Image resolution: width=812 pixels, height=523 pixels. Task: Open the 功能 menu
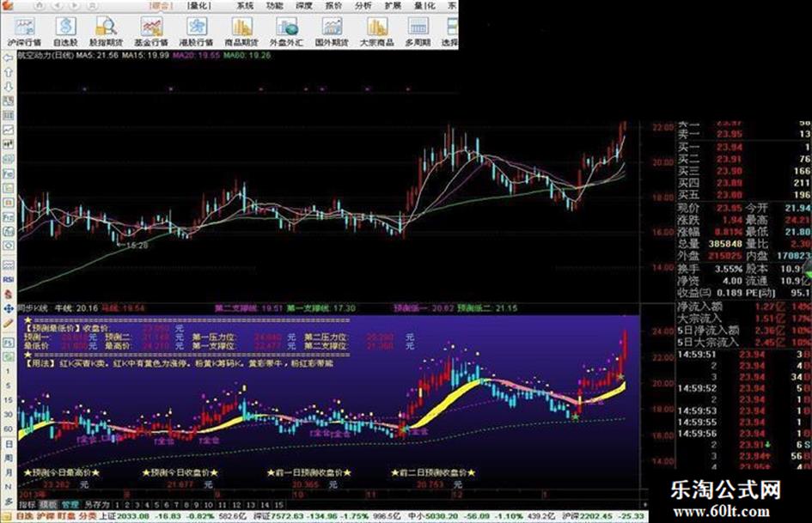click(274, 5)
